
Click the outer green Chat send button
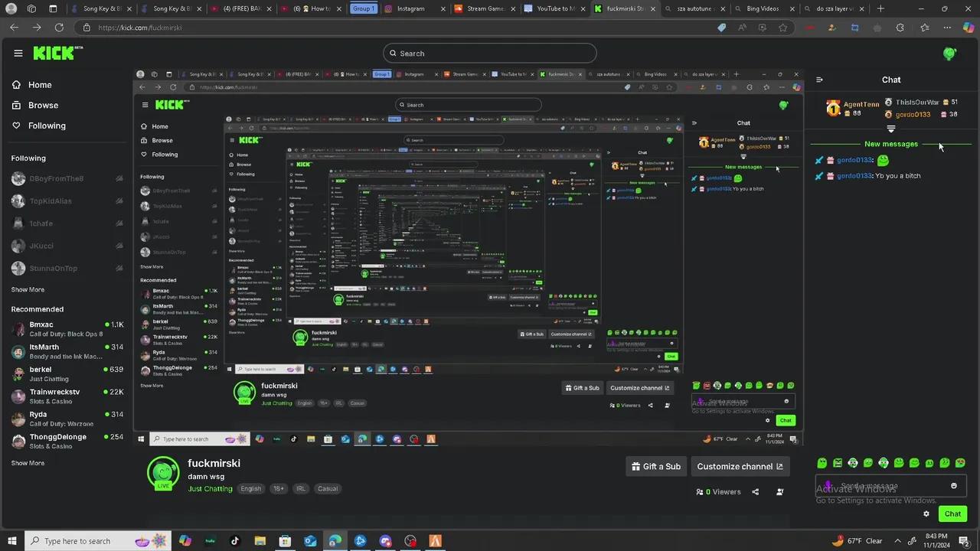coord(952,514)
